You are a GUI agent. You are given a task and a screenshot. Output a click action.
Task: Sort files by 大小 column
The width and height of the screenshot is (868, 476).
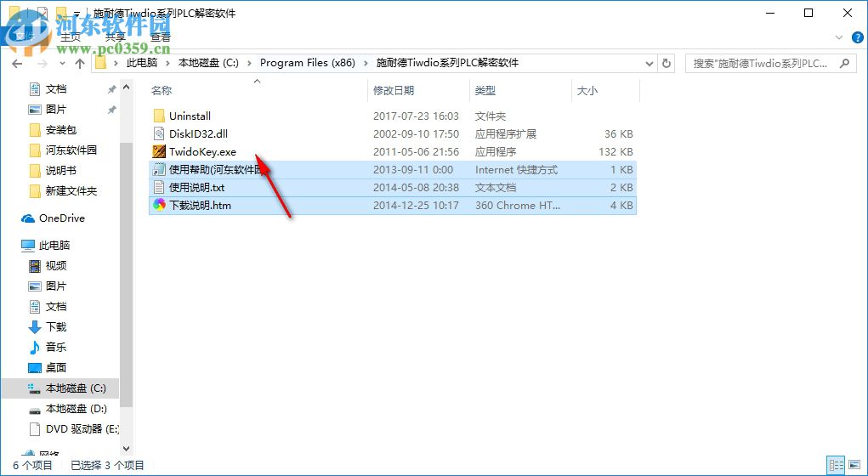587,91
